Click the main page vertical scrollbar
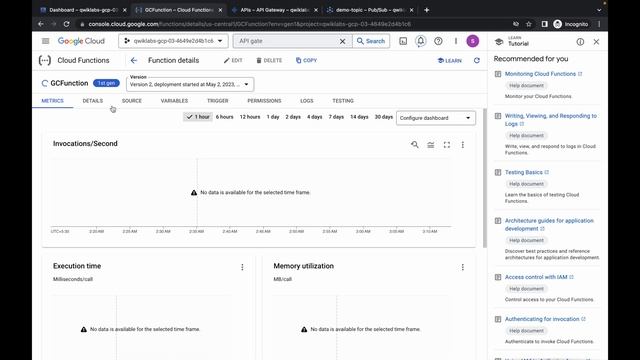 (x=484, y=178)
